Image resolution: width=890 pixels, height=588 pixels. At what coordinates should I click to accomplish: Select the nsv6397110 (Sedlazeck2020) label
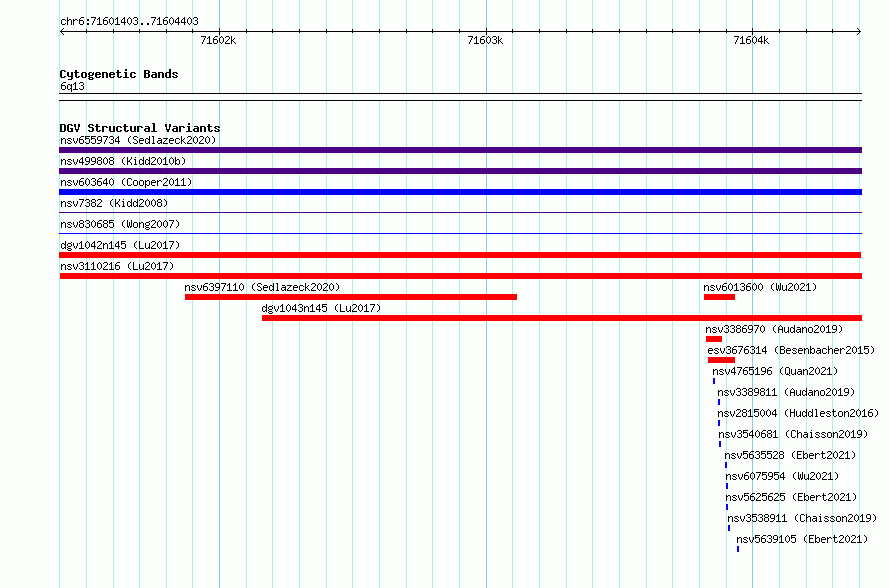(x=262, y=287)
